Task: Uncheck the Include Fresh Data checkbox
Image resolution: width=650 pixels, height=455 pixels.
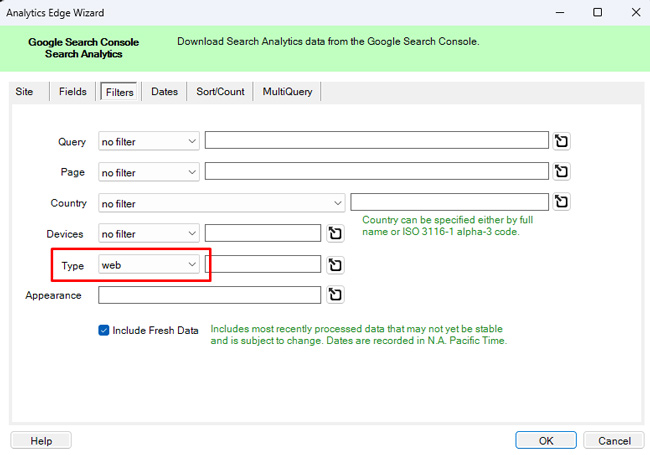Action: point(104,330)
